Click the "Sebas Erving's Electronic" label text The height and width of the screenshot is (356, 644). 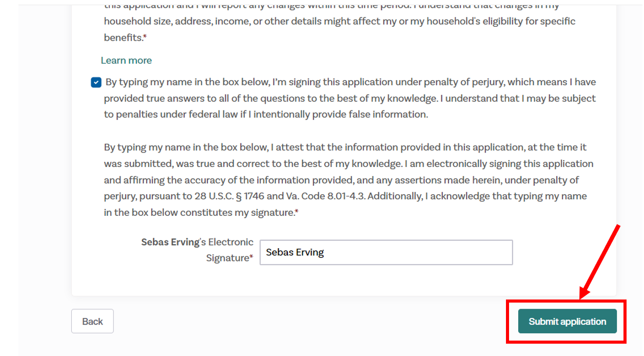(x=198, y=242)
